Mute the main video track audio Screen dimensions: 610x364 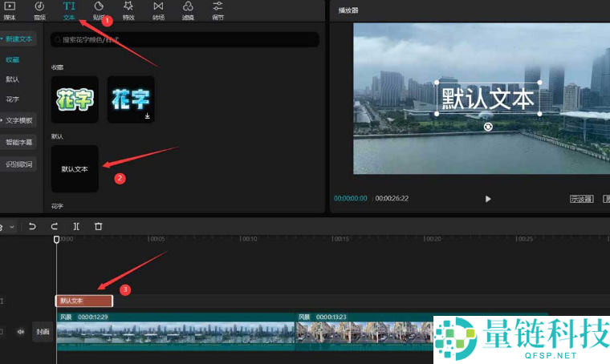tap(21, 331)
